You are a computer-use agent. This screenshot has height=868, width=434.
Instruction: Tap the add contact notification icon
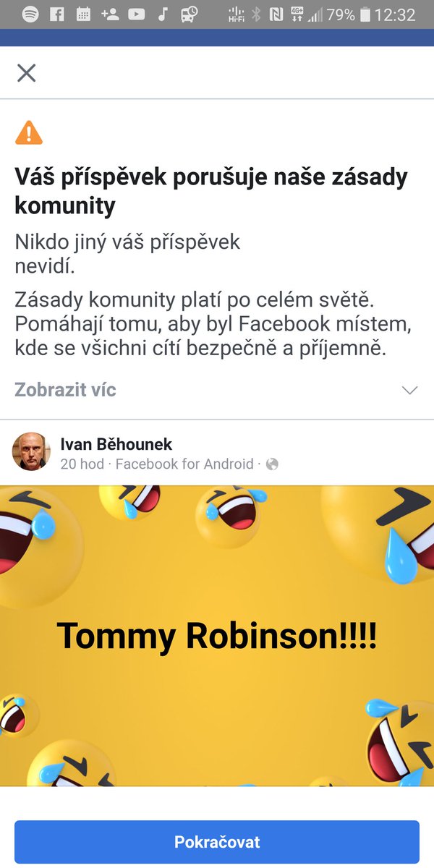[110, 14]
